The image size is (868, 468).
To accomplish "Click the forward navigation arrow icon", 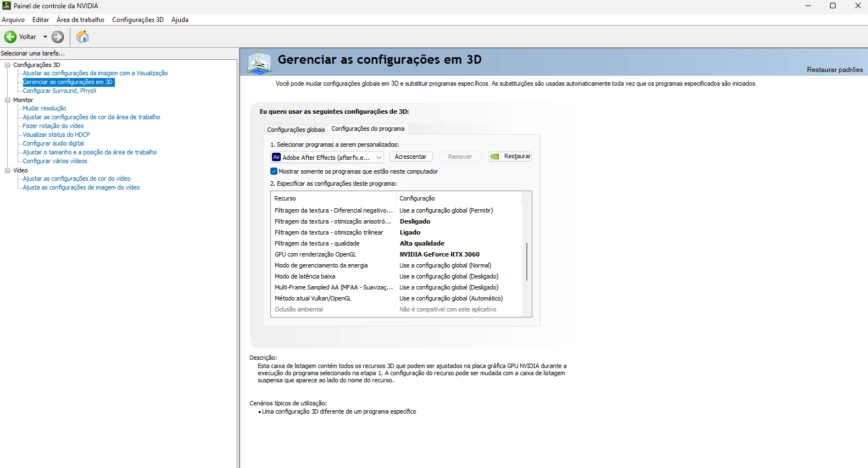I will coord(58,37).
